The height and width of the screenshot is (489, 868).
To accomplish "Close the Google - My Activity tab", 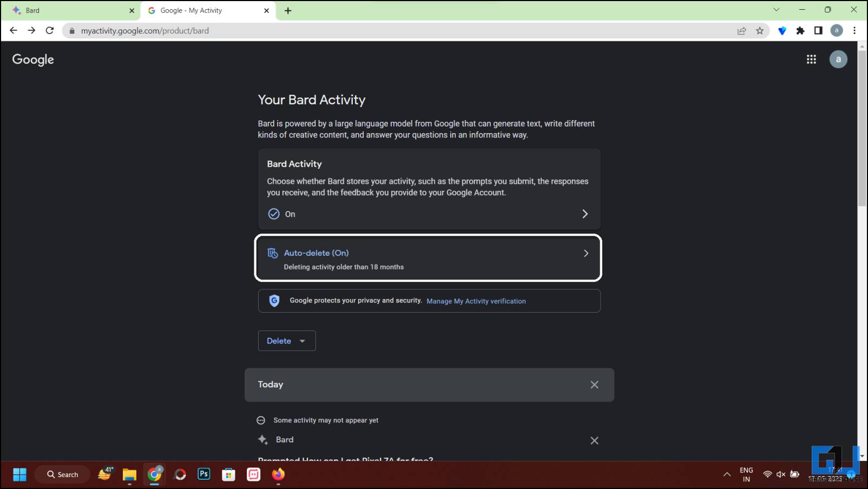I will pyautogui.click(x=266, y=11).
